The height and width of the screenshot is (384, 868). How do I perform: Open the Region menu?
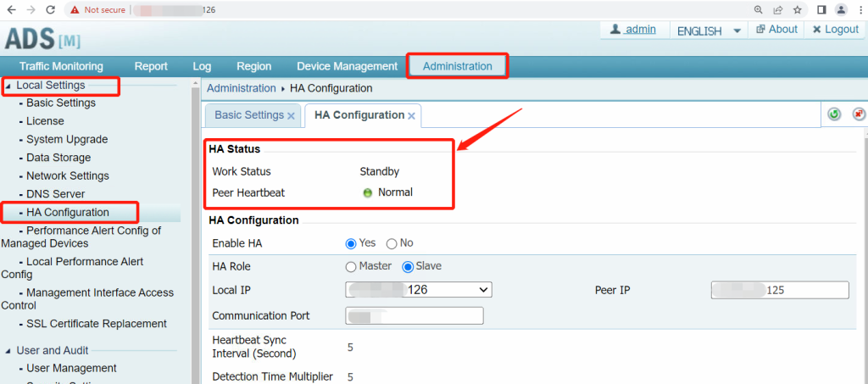254,66
